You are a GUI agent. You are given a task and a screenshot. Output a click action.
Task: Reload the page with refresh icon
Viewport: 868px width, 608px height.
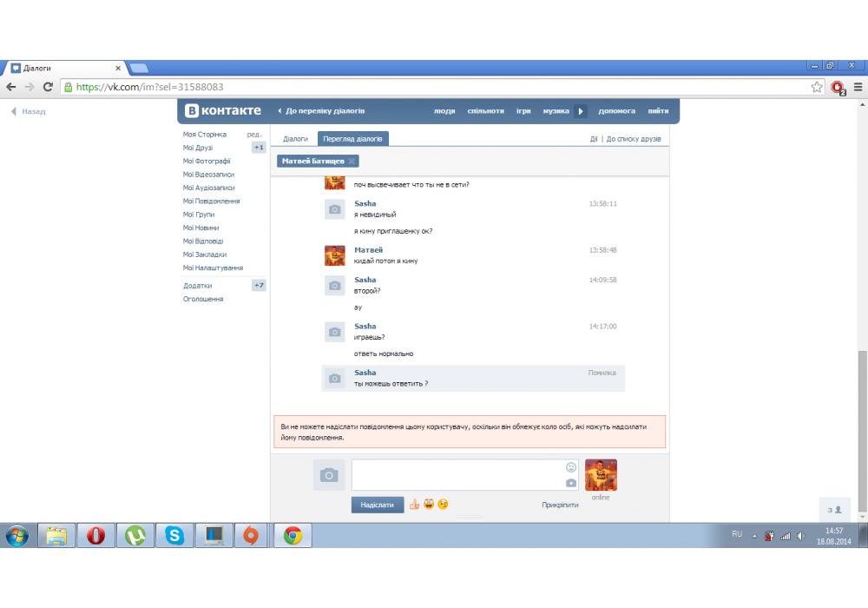pos(48,87)
